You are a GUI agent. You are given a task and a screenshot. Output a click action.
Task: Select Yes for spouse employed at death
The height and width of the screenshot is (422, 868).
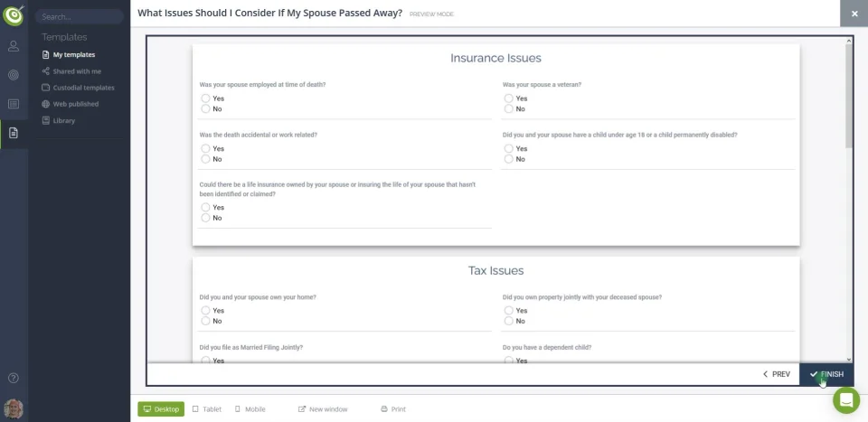206,98
